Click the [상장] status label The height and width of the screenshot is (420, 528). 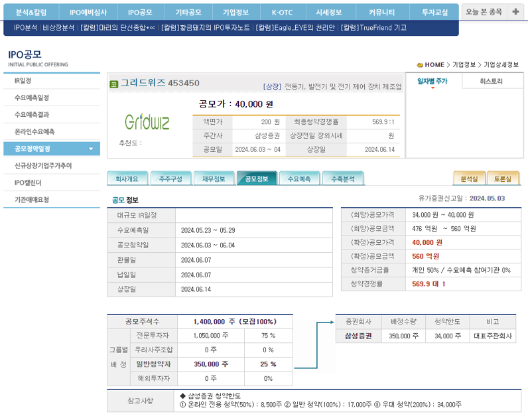tap(272, 86)
